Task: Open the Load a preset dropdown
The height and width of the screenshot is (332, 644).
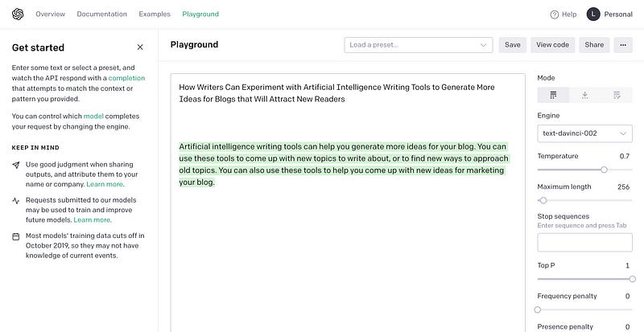Action: 418,45
